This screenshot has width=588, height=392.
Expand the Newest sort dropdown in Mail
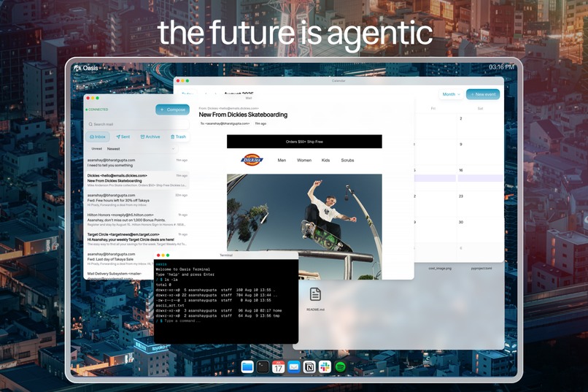(x=141, y=149)
